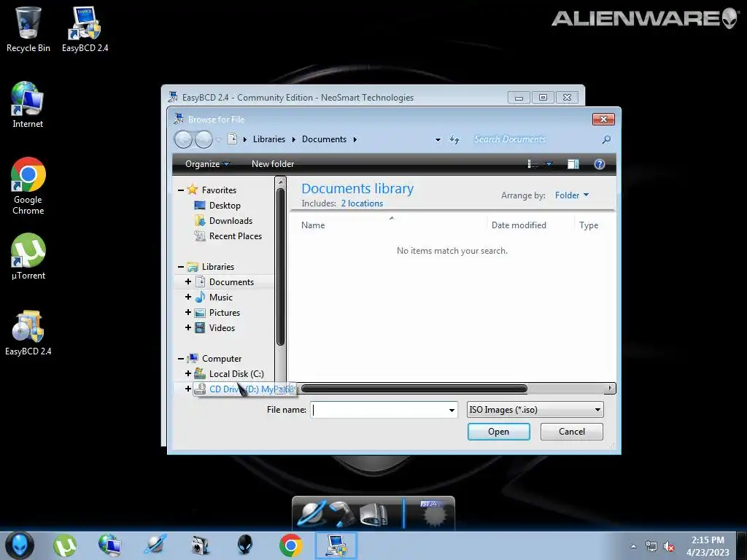Expand the Documents library node
This screenshot has width=747, height=560.
click(x=188, y=282)
